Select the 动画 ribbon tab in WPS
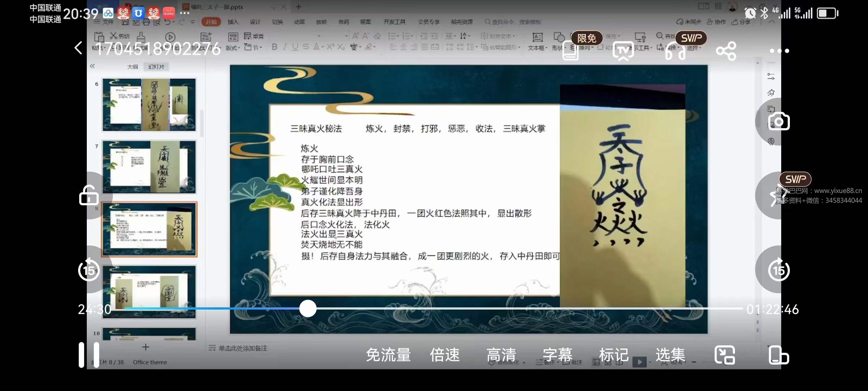868x391 pixels. pos(299,22)
